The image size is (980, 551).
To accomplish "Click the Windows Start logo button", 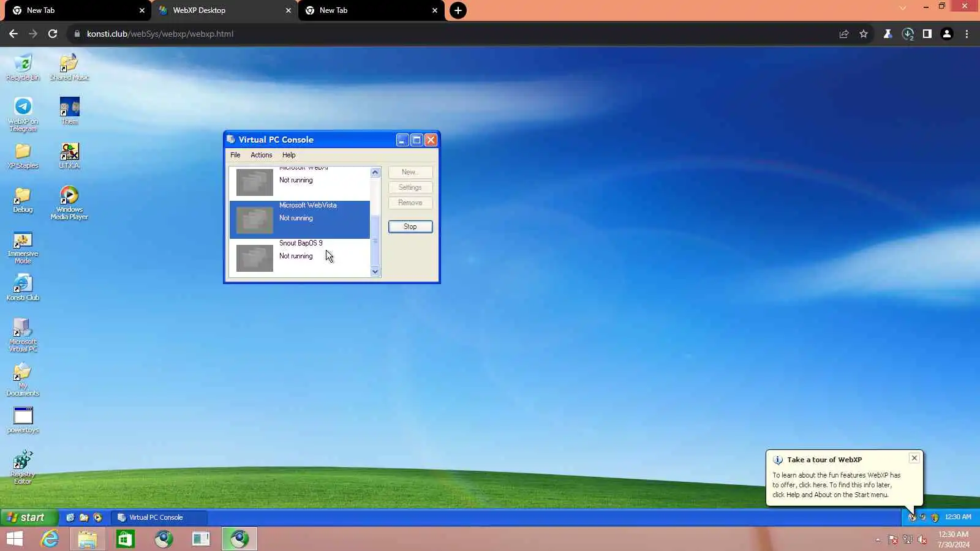I will click(14, 539).
